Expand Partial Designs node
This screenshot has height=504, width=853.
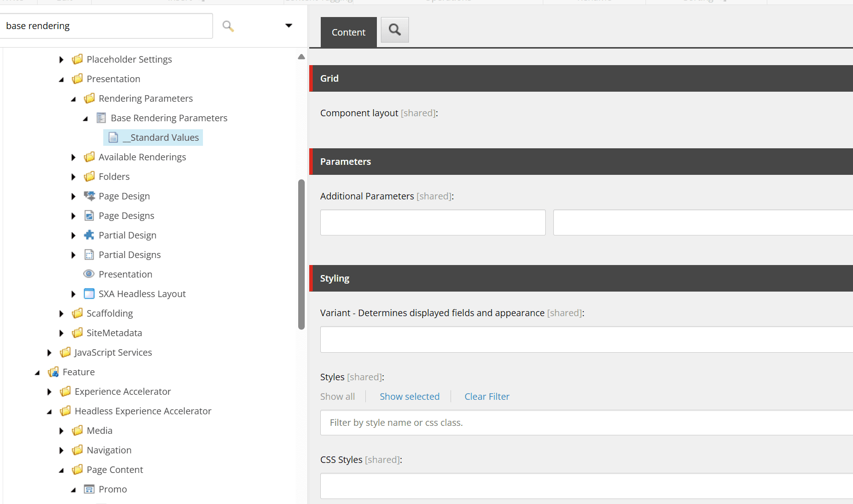point(73,255)
